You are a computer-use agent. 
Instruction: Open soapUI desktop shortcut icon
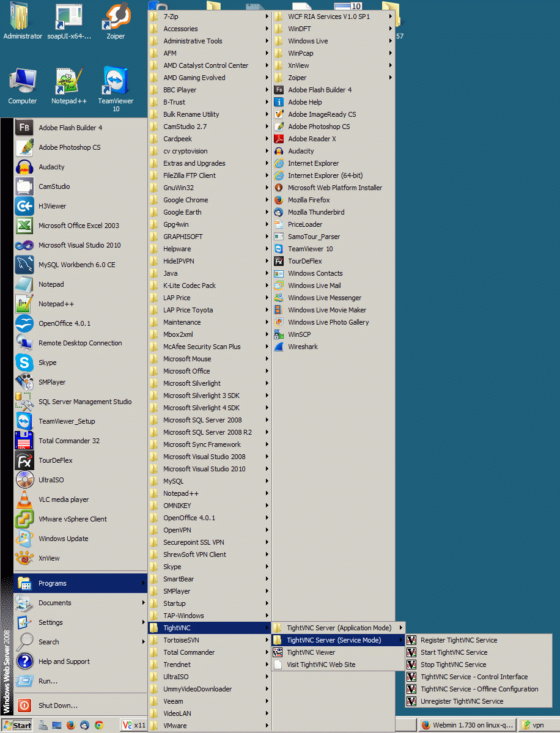68,17
